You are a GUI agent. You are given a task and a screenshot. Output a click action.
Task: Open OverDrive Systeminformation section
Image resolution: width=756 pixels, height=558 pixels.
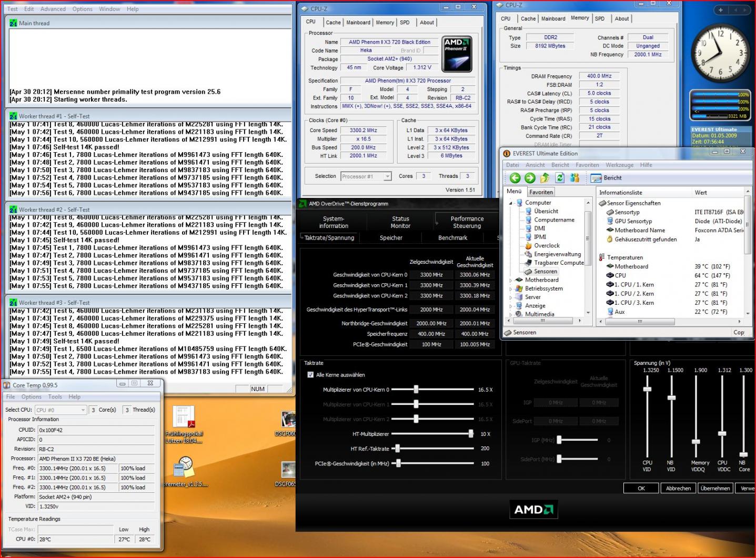334,222
